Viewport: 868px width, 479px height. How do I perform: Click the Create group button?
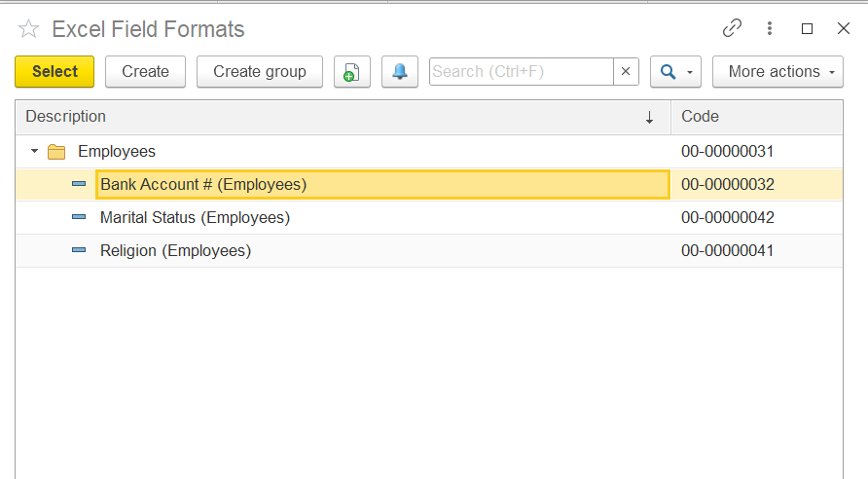tap(260, 71)
